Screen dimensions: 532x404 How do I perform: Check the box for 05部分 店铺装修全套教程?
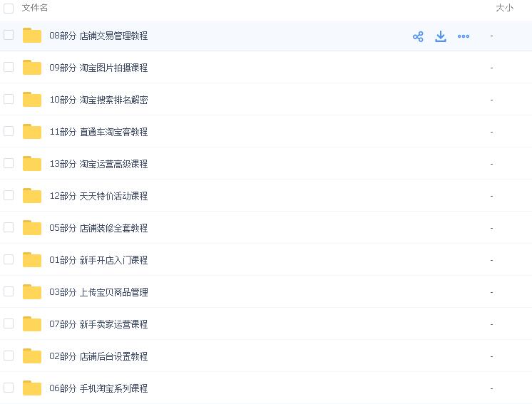coord(9,227)
